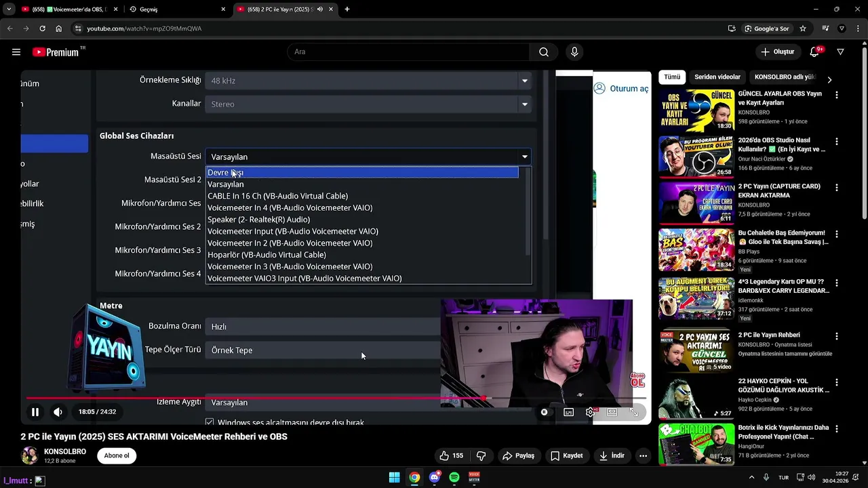This screenshot has height=488, width=868.
Task: Download the video with İndir
Action: [x=612, y=455]
